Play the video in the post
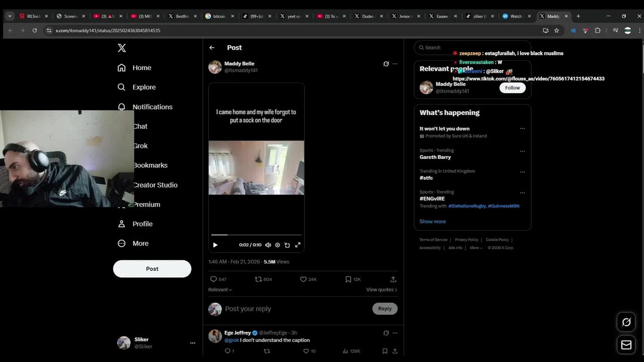Screen dimensions: 644x362 click(x=215, y=245)
